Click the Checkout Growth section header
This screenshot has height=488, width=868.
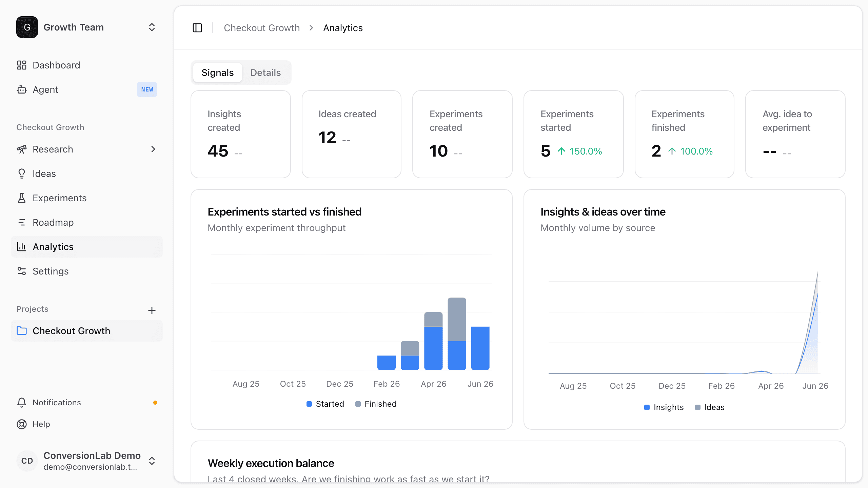tap(50, 127)
